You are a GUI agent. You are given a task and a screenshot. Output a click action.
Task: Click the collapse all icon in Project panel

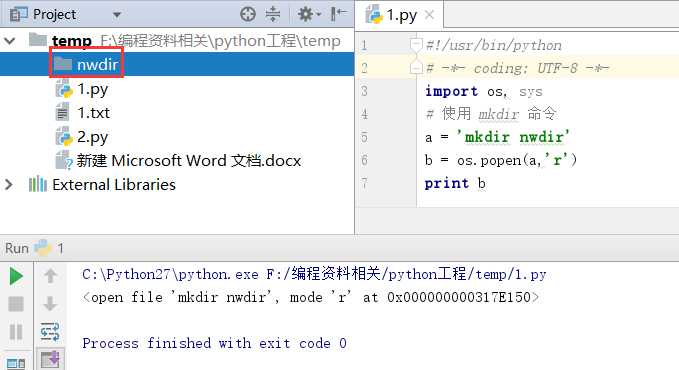pyautogui.click(x=273, y=14)
